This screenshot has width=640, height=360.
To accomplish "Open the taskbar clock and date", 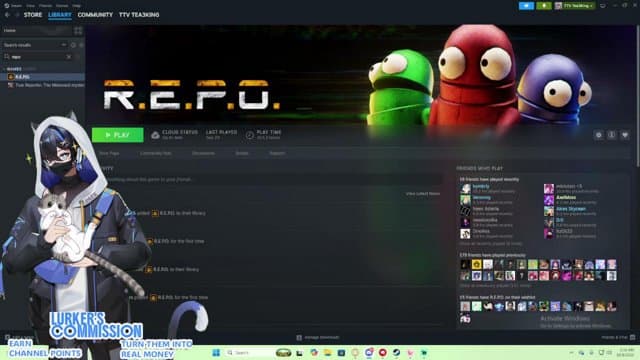I will [x=627, y=353].
